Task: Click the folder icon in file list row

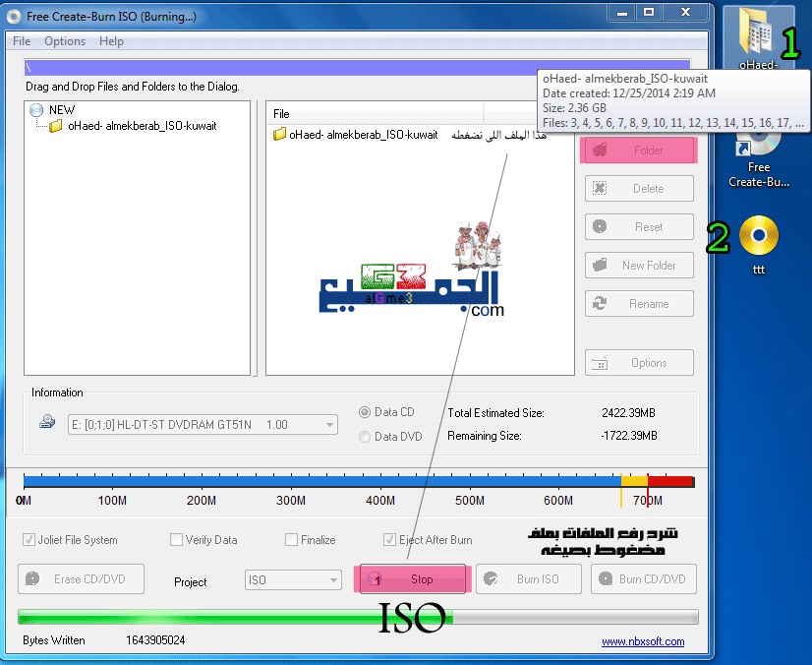Action: [279, 135]
